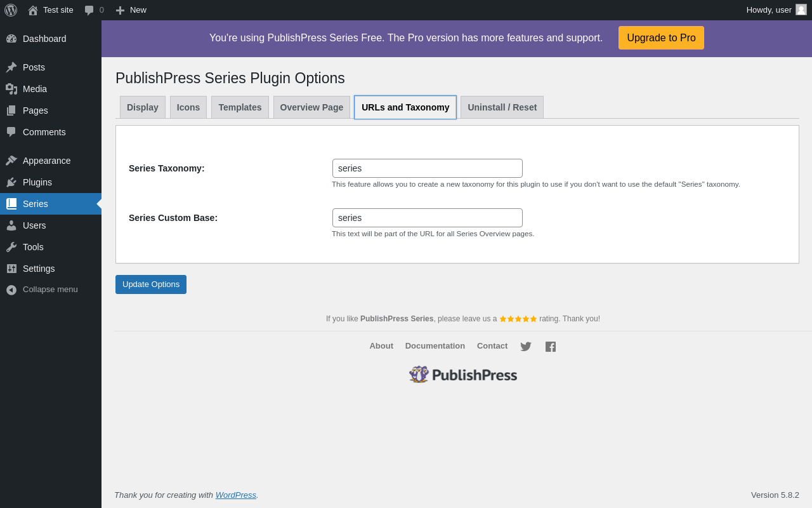Click the New plus icon
Image resolution: width=812 pixels, height=508 pixels.
pos(120,10)
